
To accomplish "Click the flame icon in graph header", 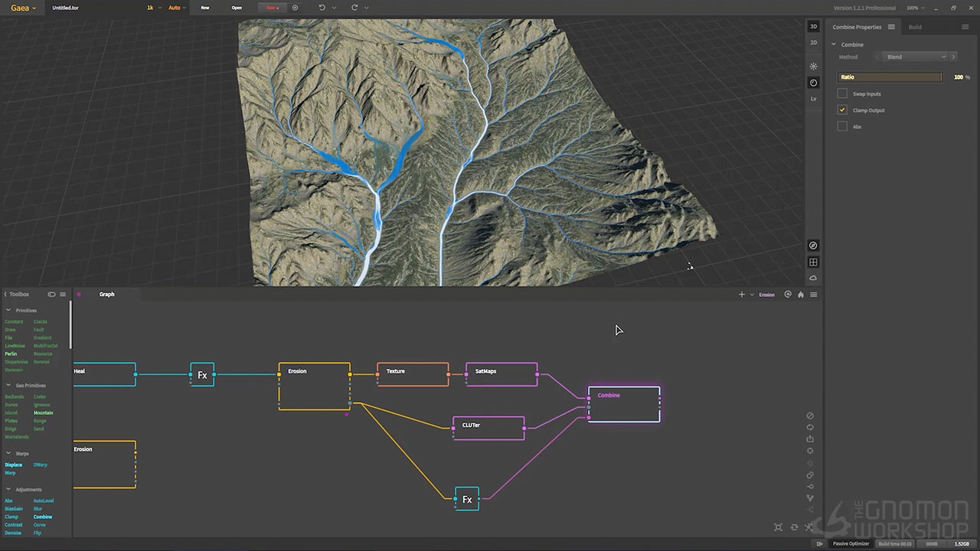I will (x=801, y=295).
